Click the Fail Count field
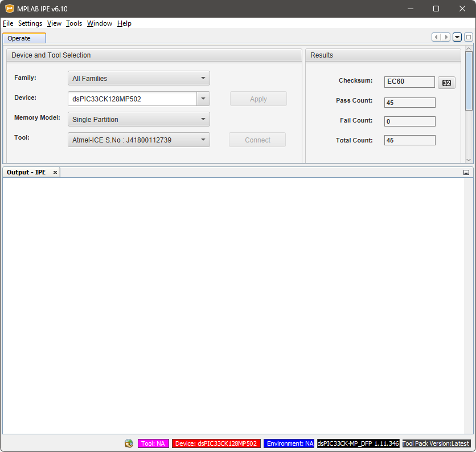The height and width of the screenshot is (452, 476). pos(410,121)
